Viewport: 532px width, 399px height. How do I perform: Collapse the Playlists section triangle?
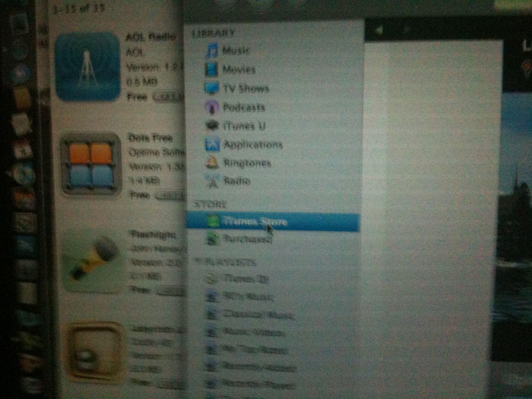[x=199, y=263]
